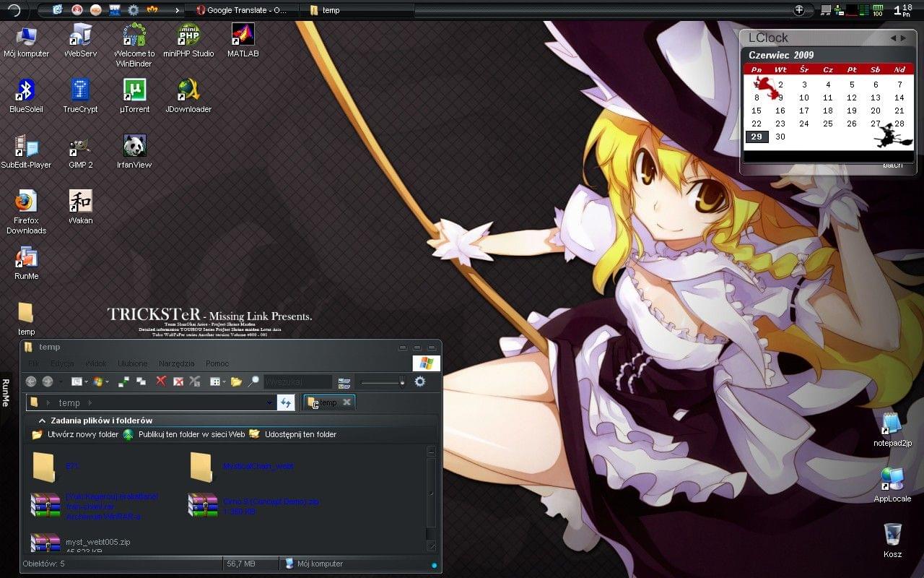Switch to Google Translate taskbar button

pyautogui.click(x=242, y=10)
